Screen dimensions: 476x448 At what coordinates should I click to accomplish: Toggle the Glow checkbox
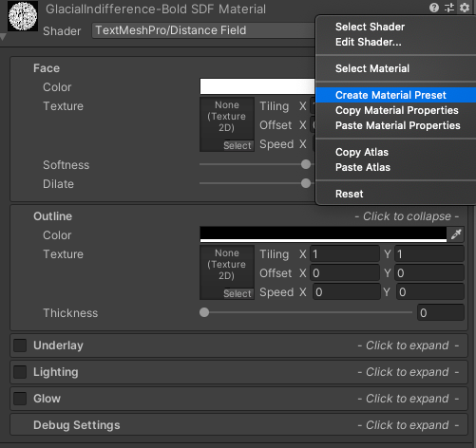coord(20,399)
